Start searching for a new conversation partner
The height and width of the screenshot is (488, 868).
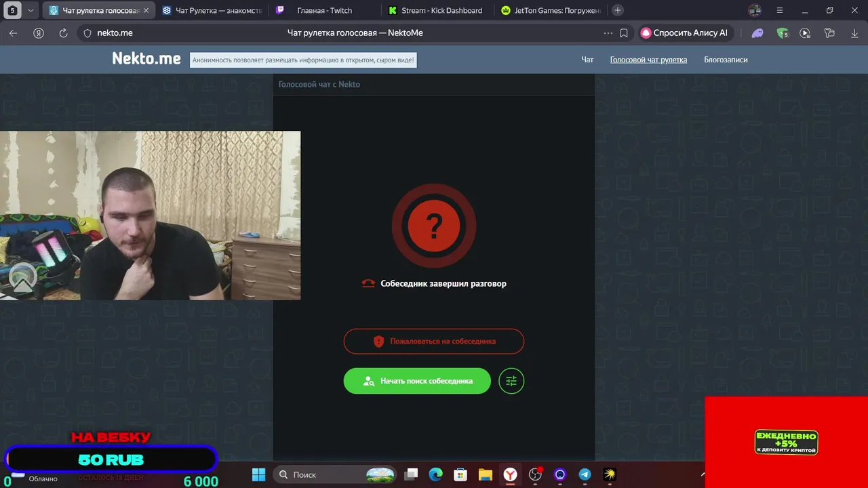417,381
